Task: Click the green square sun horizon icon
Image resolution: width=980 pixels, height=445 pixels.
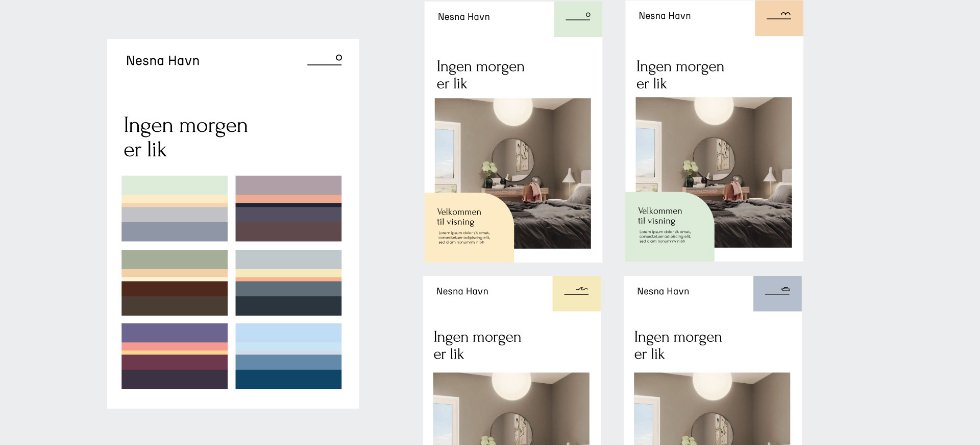Action: pos(578,19)
